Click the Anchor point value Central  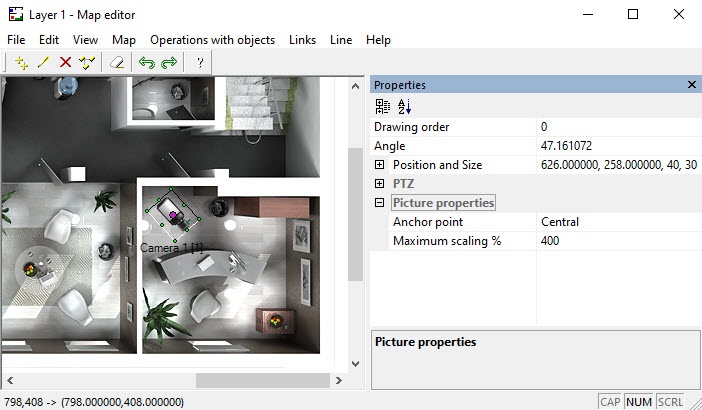[x=619, y=222]
